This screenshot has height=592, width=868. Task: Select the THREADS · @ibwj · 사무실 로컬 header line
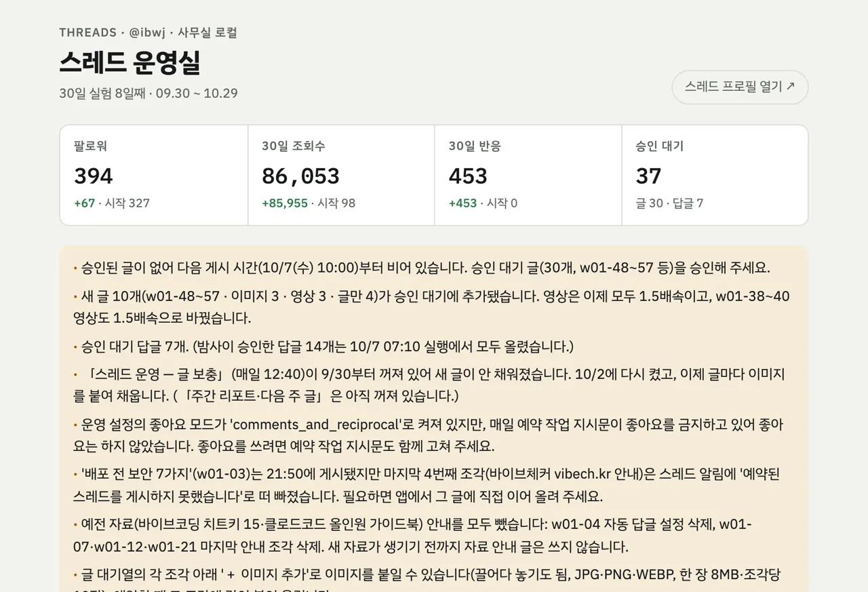[x=148, y=33]
